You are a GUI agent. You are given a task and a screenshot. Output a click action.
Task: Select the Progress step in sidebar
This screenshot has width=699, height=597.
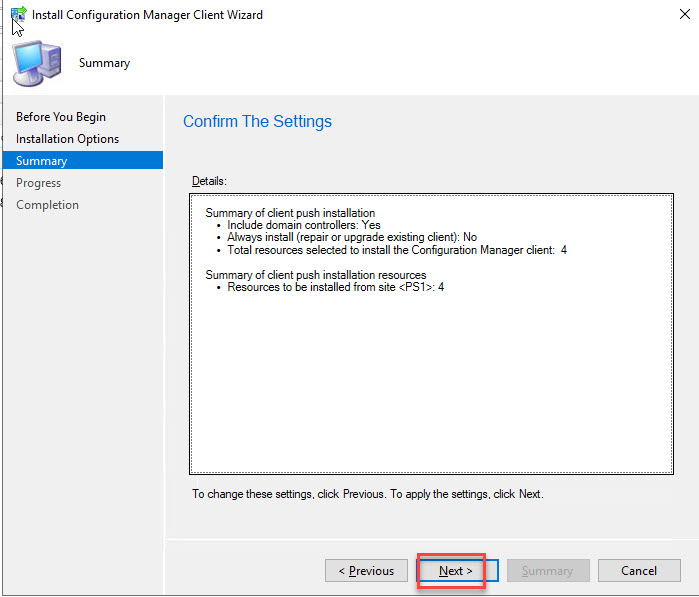click(x=38, y=183)
